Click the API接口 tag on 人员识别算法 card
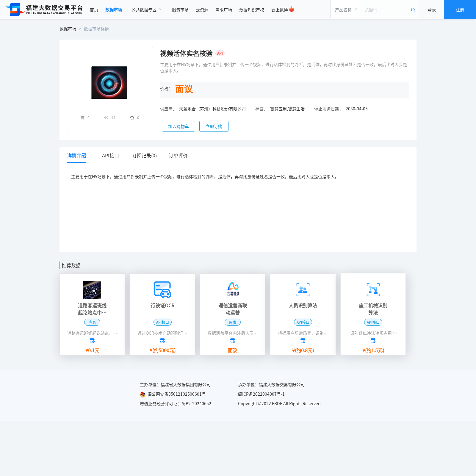 [303, 322]
